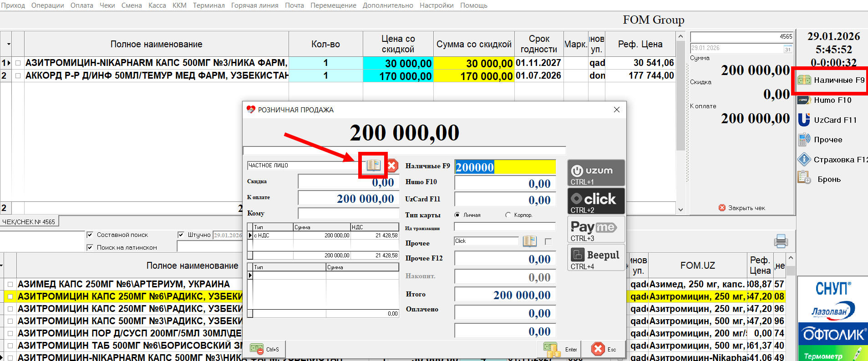This screenshot has height=361, width=868.
Task: Open the Настройки menu
Action: (x=436, y=5)
